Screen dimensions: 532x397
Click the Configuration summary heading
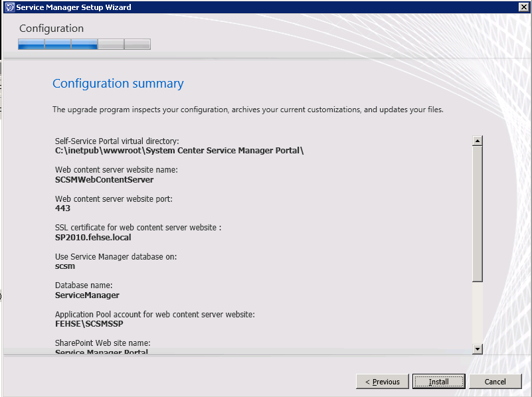point(118,84)
